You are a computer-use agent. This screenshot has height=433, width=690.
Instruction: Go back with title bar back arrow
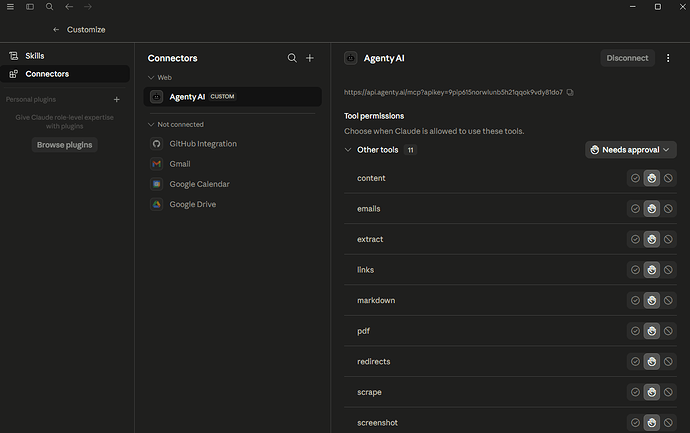pyautogui.click(x=69, y=7)
